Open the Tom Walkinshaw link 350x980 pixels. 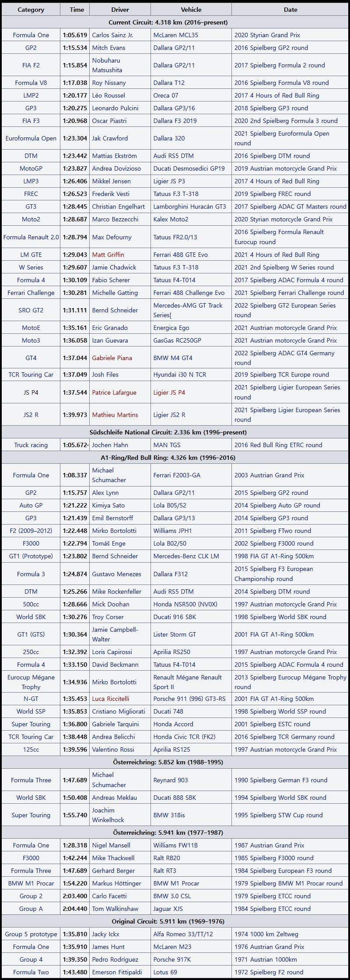(x=115, y=909)
